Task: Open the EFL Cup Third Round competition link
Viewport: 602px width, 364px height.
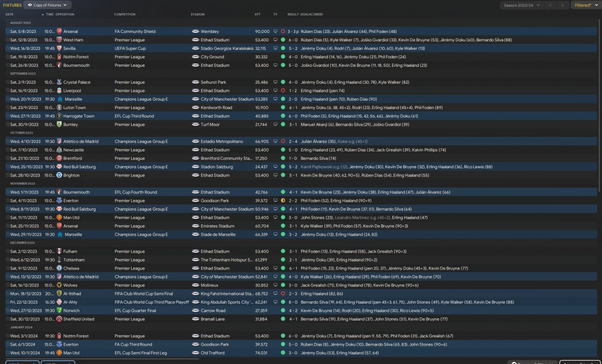Action: pyautogui.click(x=134, y=116)
